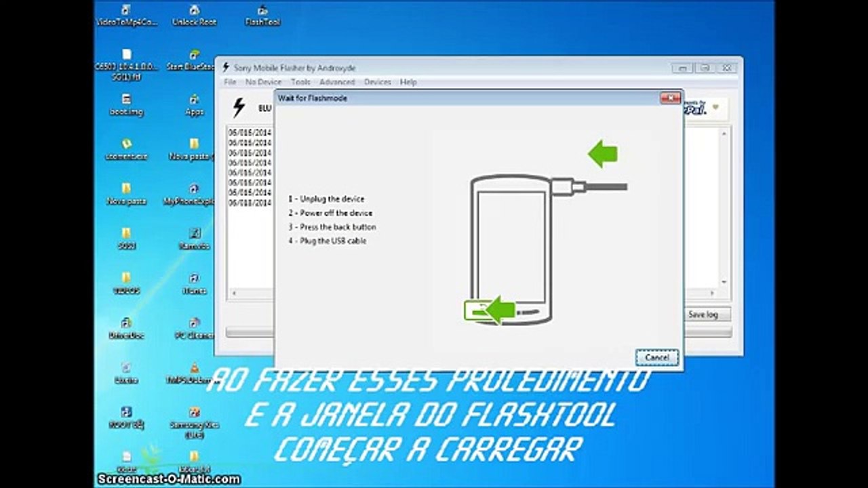
Task: Click the lightning bolt flash icon in Flashtool
Action: pos(239,107)
